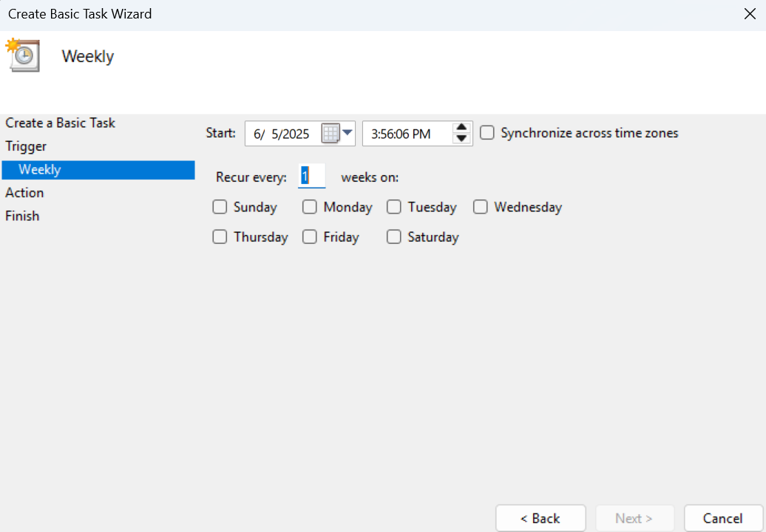Click the Recur every weeks field
This screenshot has width=766, height=532.
coord(311,177)
